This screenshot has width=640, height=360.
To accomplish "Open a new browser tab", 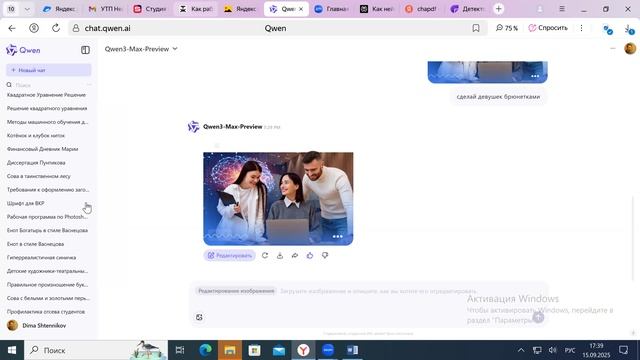I will pyautogui.click(x=498, y=9).
